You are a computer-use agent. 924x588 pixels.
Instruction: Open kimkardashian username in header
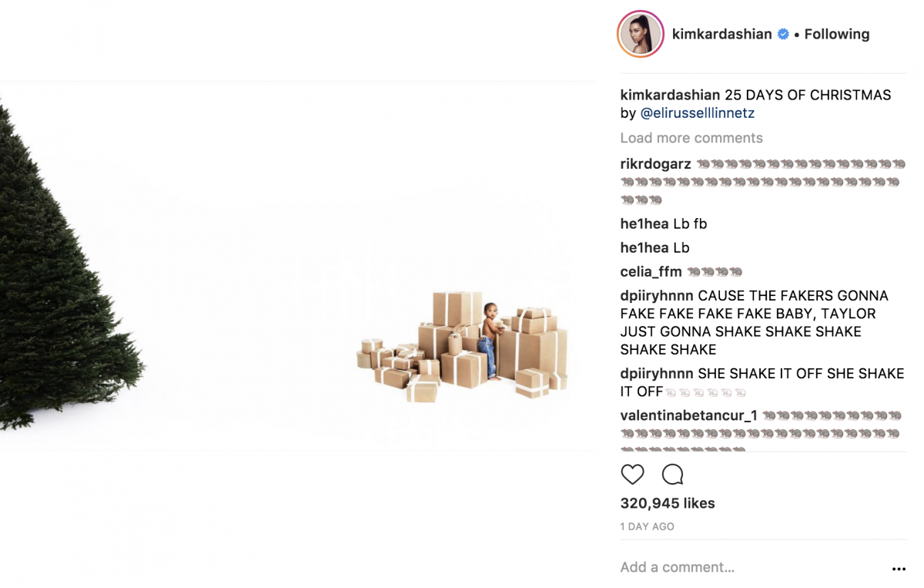[721, 34]
